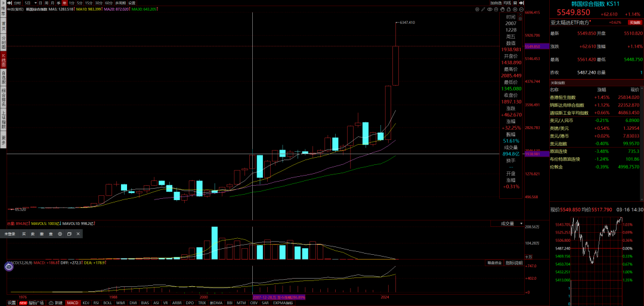Select RSI indicator tab
The width and height of the screenshot is (644, 306).
(x=96, y=302)
